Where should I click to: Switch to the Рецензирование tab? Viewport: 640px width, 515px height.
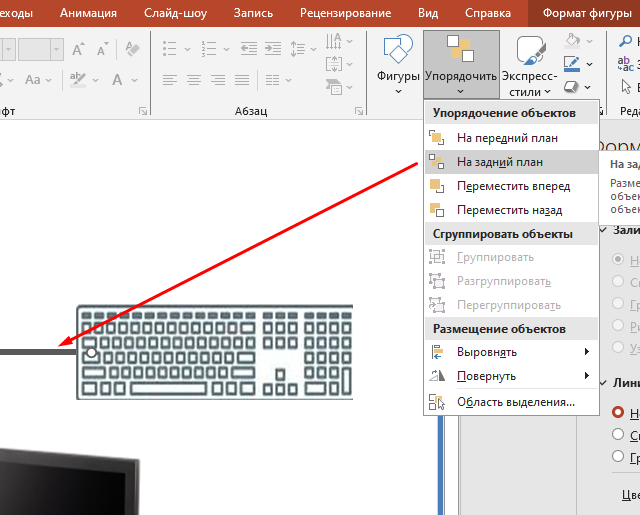pos(345,13)
